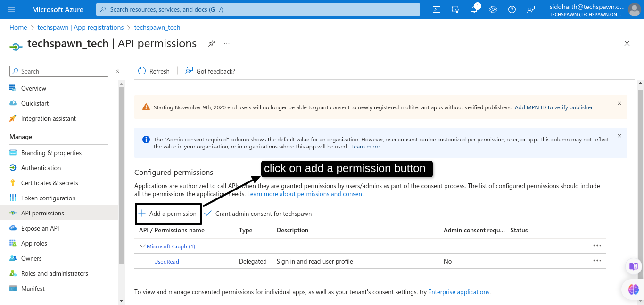Open the notifications bell
Viewport: 644px width, 305px height.
tap(474, 9)
